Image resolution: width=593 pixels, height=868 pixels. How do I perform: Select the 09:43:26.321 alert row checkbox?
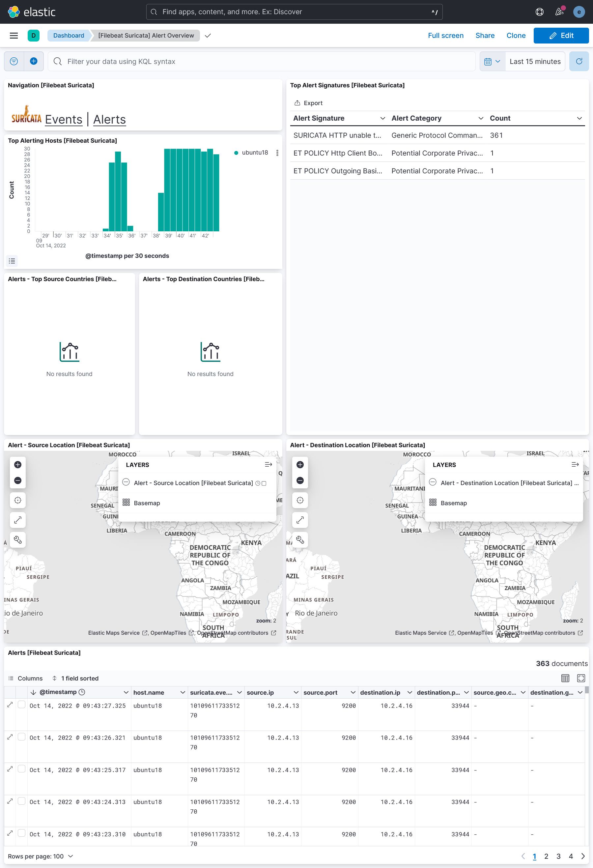coord(22,737)
